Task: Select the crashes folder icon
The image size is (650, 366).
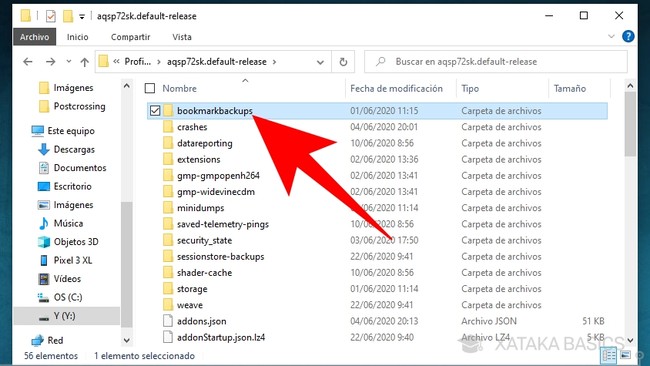Action: (168, 127)
